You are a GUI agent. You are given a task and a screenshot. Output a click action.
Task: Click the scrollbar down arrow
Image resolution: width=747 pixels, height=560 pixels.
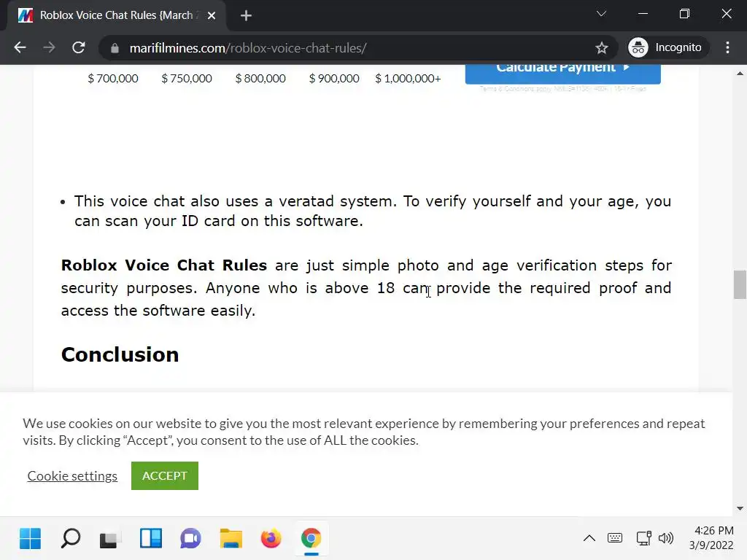tap(740, 508)
